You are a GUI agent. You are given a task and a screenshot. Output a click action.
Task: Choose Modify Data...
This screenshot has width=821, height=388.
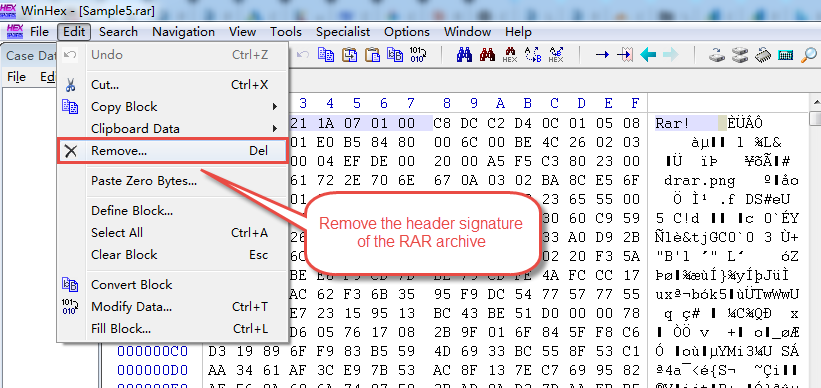tap(172, 307)
